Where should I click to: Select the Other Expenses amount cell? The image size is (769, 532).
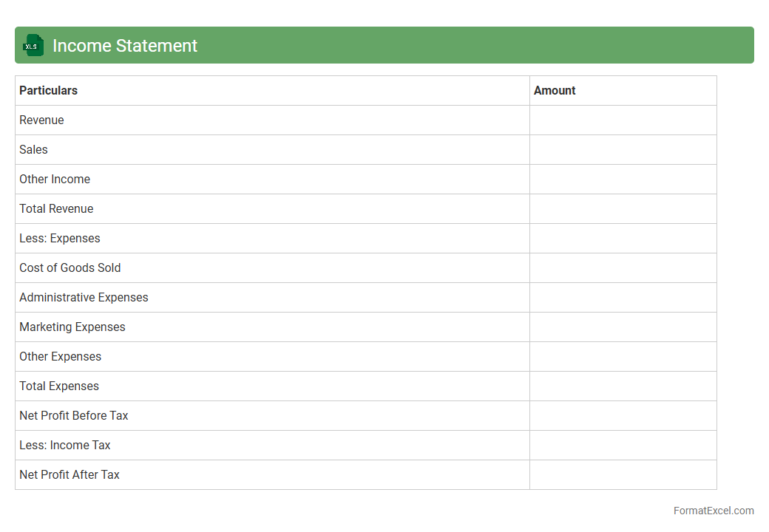coord(623,357)
